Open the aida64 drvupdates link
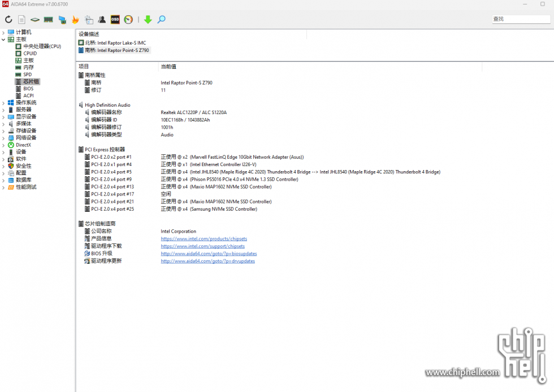 click(208, 261)
